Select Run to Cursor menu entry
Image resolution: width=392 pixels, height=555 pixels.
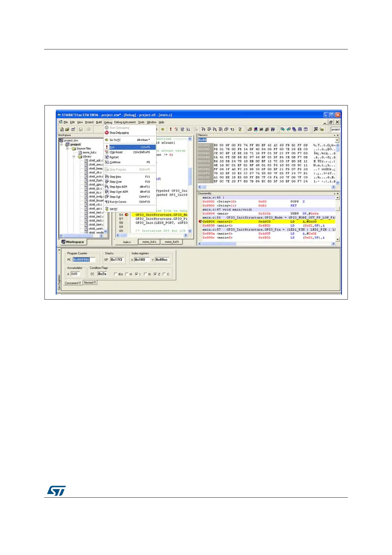[130, 202]
